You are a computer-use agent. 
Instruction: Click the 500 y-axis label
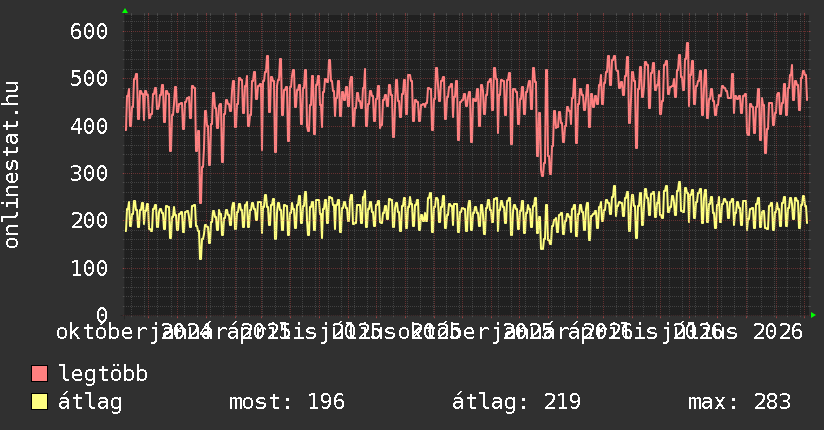(x=89, y=79)
